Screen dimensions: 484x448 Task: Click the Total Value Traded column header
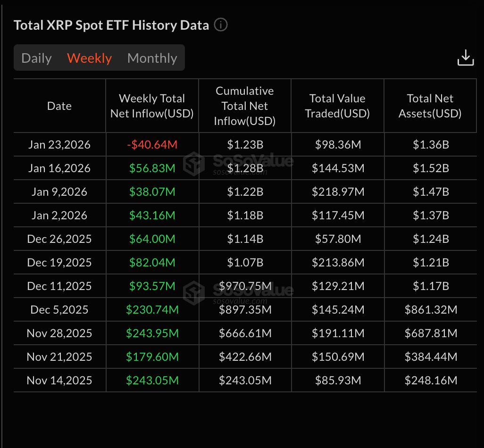point(337,106)
